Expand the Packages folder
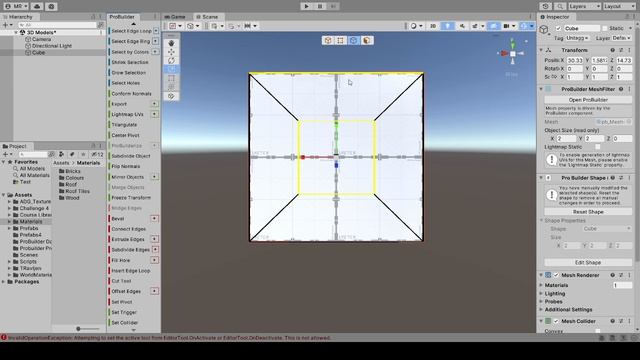This screenshot has width=640, height=360. click(x=4, y=282)
